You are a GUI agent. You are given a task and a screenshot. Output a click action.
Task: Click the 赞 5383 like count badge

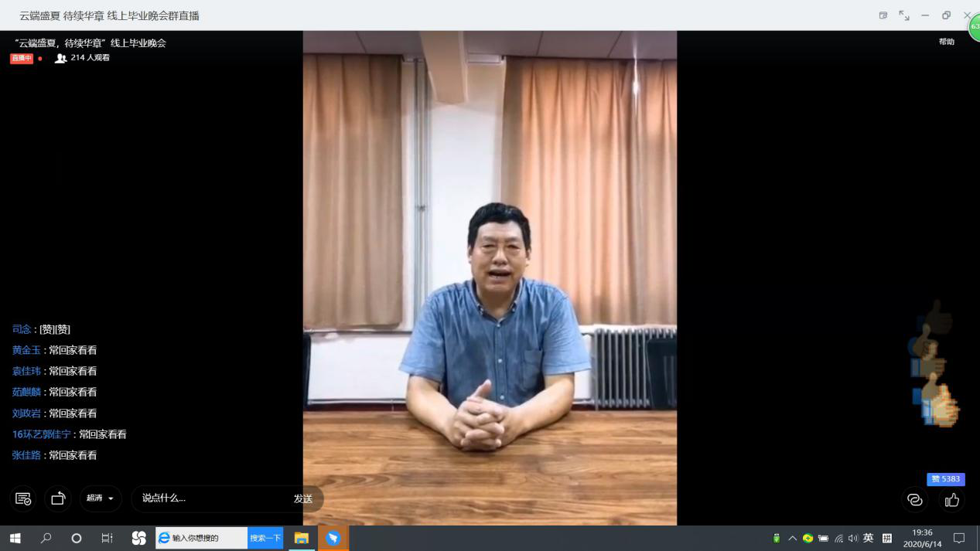[x=945, y=479]
